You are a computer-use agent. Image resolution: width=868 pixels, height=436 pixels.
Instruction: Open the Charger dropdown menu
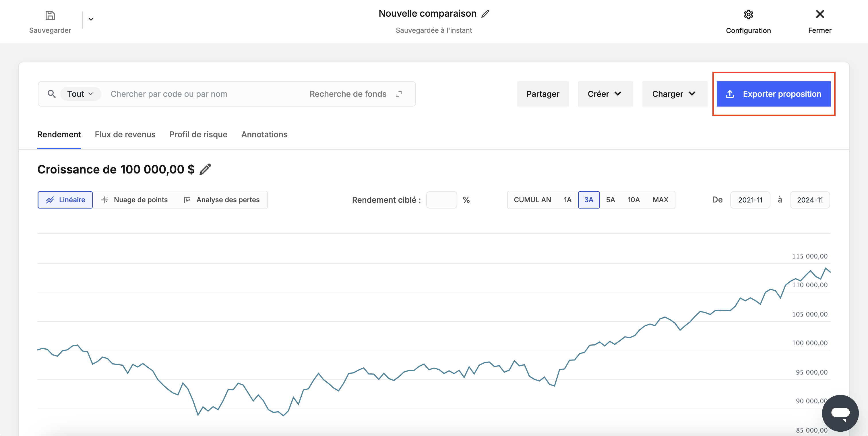pyautogui.click(x=674, y=94)
